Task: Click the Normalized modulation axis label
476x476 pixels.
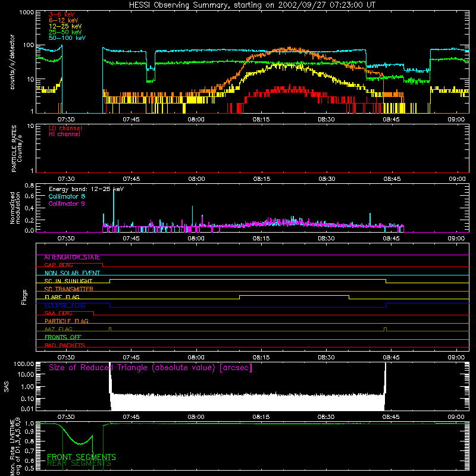Action: pyautogui.click(x=15, y=208)
